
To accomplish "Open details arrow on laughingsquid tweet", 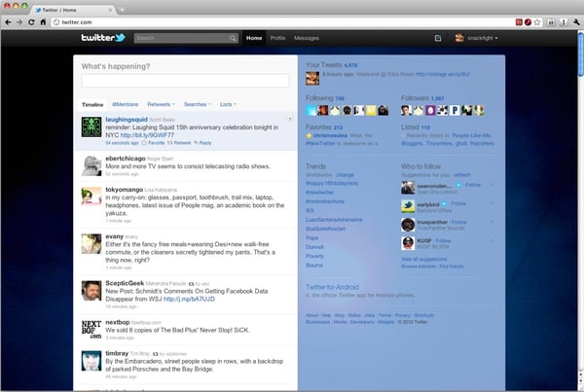I will click(289, 119).
